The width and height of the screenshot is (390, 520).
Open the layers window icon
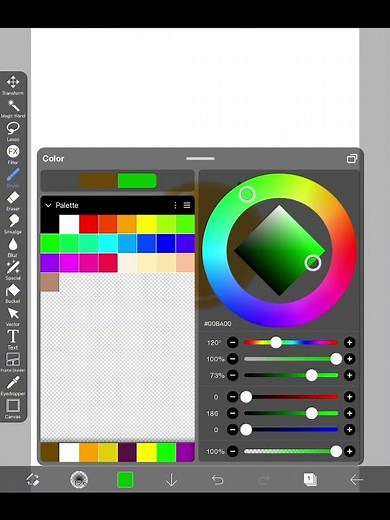(x=310, y=479)
